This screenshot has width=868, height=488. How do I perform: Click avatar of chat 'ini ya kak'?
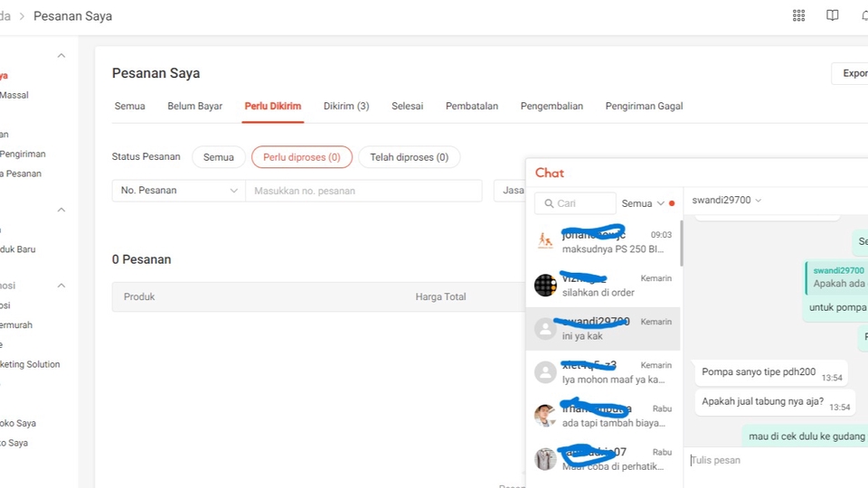tap(545, 329)
